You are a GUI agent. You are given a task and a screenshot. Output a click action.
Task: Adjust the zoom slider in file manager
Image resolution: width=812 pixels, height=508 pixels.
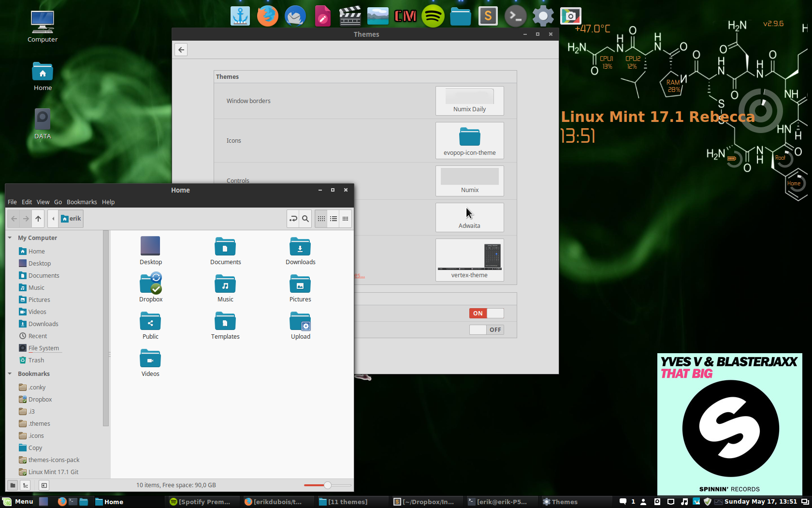point(328,485)
